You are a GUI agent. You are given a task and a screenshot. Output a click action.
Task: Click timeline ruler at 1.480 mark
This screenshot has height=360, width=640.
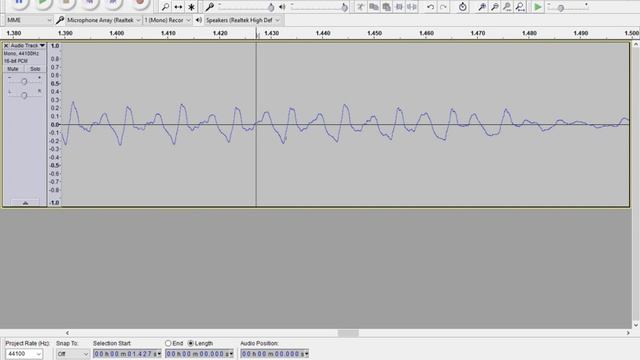click(529, 33)
